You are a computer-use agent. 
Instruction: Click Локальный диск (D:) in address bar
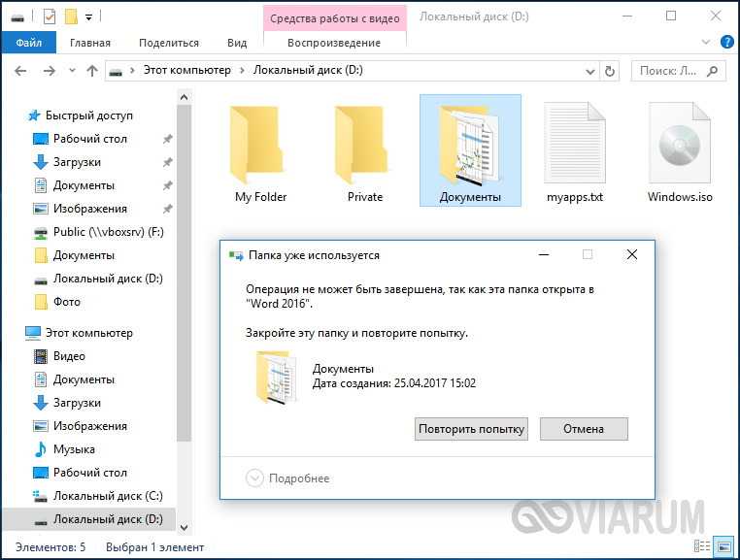[308, 70]
